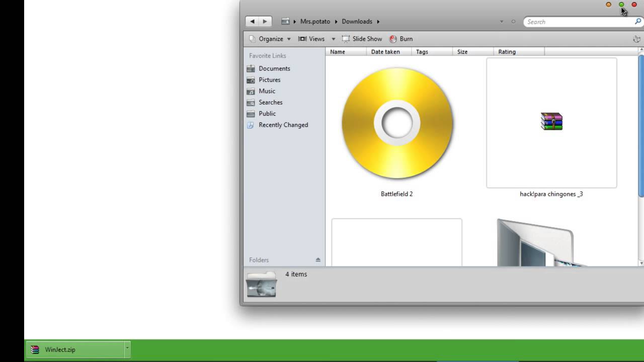
Task: Open the previous locations dropdown arrow
Action: click(x=502, y=22)
